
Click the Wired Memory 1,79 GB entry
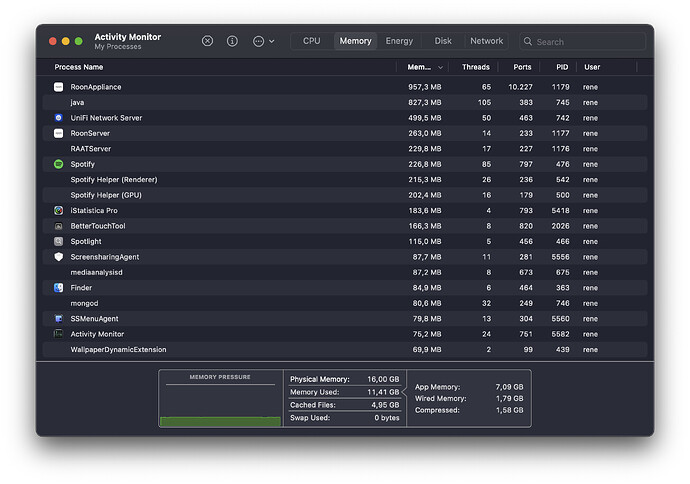point(469,398)
